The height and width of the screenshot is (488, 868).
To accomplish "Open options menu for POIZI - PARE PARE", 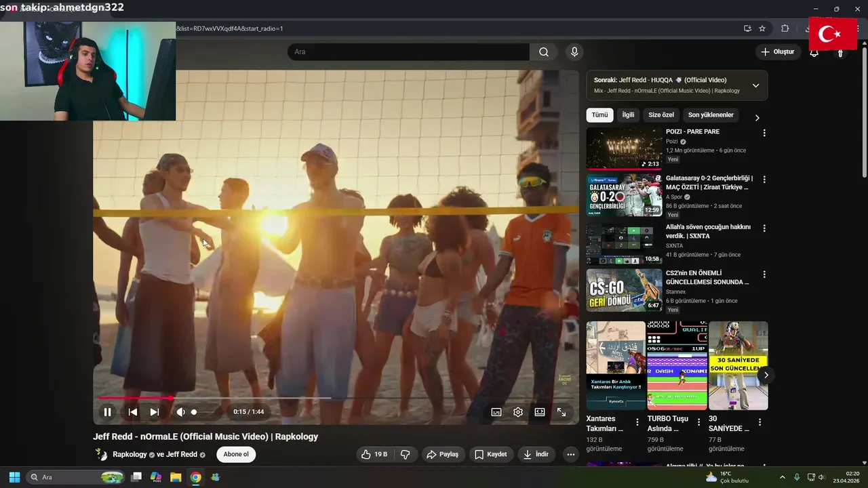I will click(764, 134).
